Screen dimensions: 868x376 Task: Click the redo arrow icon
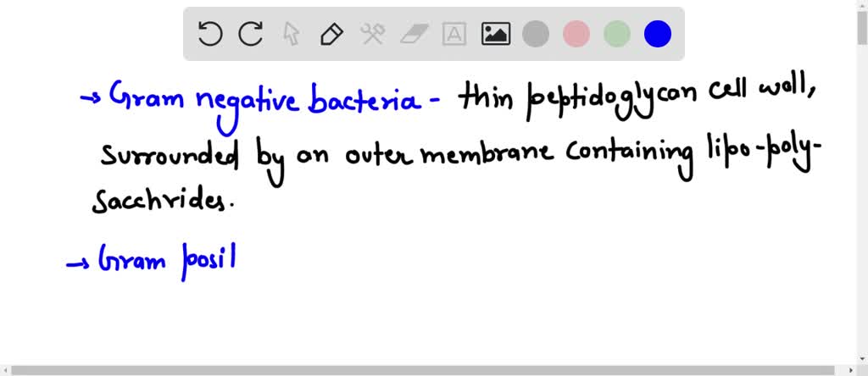(250, 34)
